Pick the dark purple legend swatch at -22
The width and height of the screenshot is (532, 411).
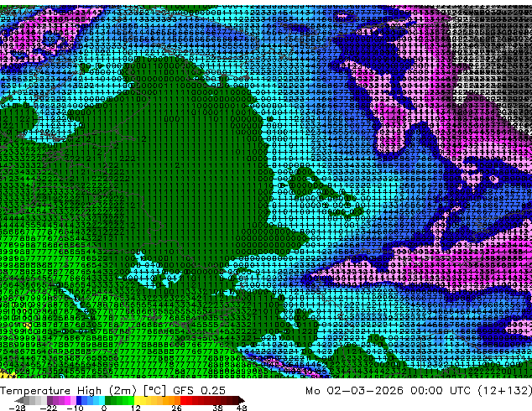50,400
